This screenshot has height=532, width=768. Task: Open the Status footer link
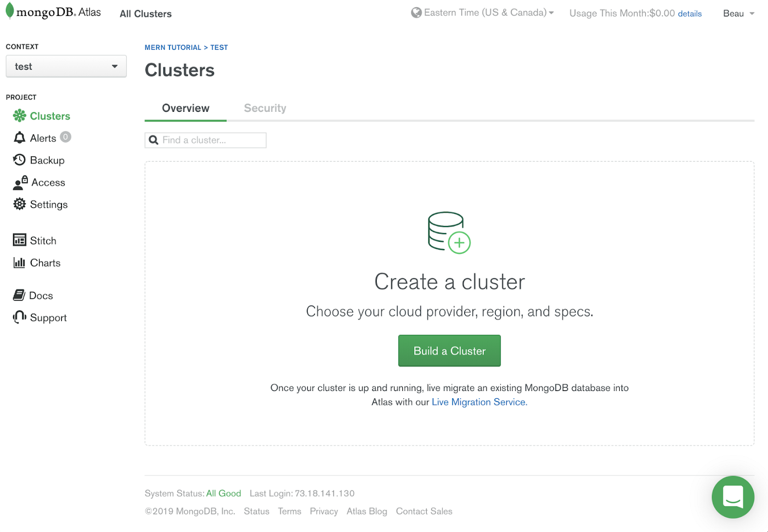(x=256, y=511)
